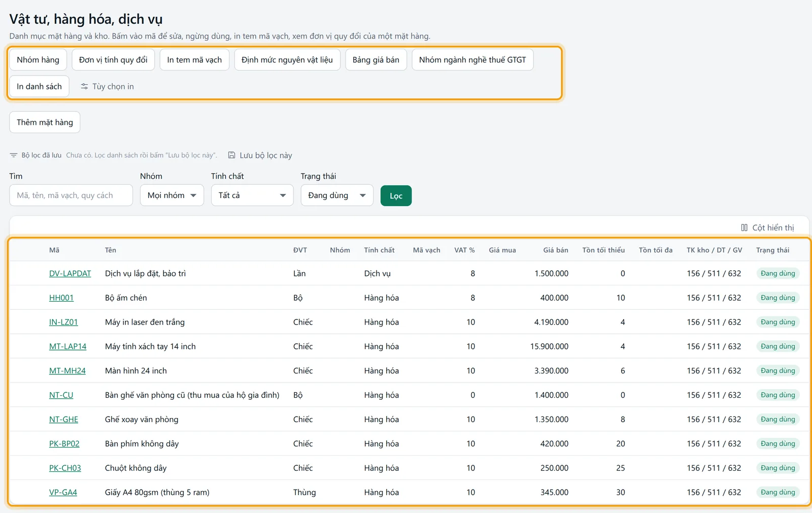
Task: Open the Nhóm dropdown showing Mọi nhóm
Action: (172, 195)
